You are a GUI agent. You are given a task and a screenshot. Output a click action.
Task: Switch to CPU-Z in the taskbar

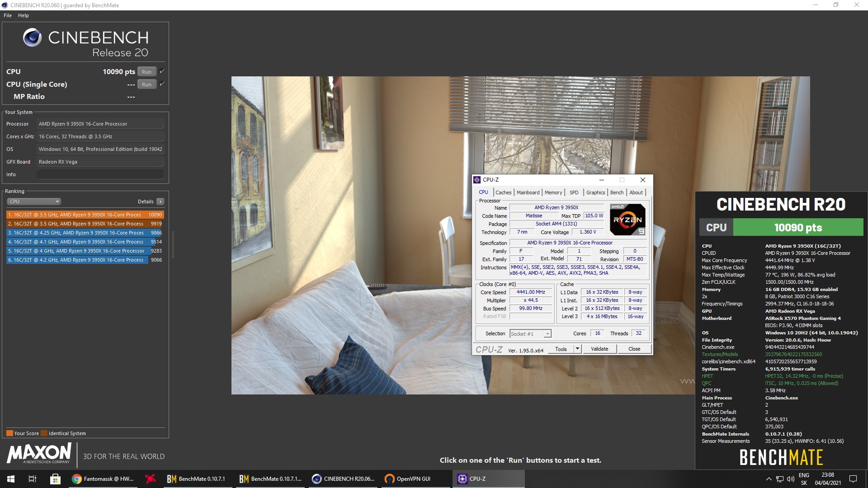pos(488,479)
